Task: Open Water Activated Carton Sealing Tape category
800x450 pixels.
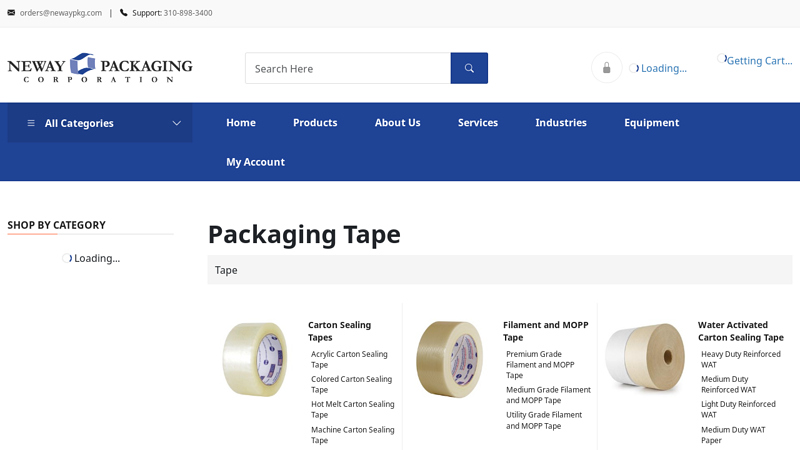Action: (x=740, y=331)
